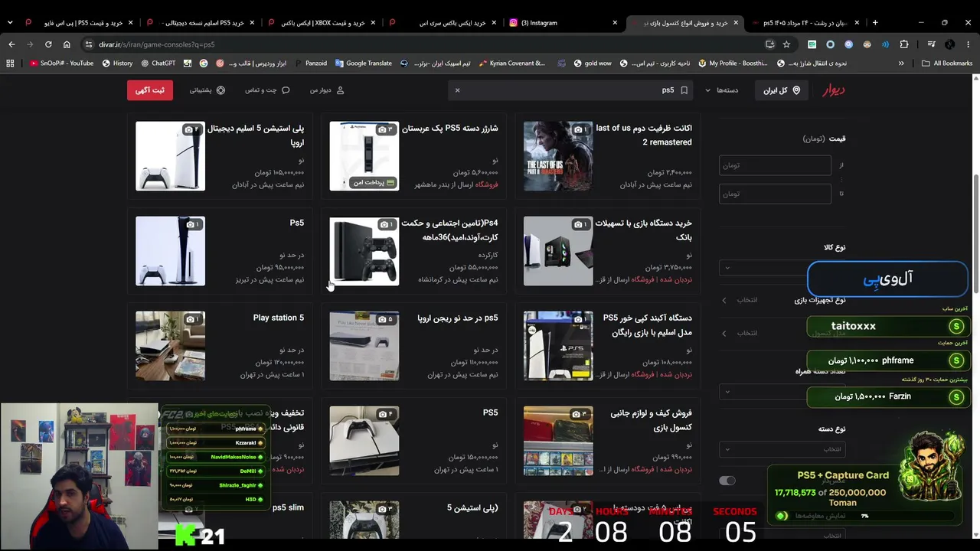Open the دیوار من account menu
The width and height of the screenshot is (980, 551).
click(327, 90)
